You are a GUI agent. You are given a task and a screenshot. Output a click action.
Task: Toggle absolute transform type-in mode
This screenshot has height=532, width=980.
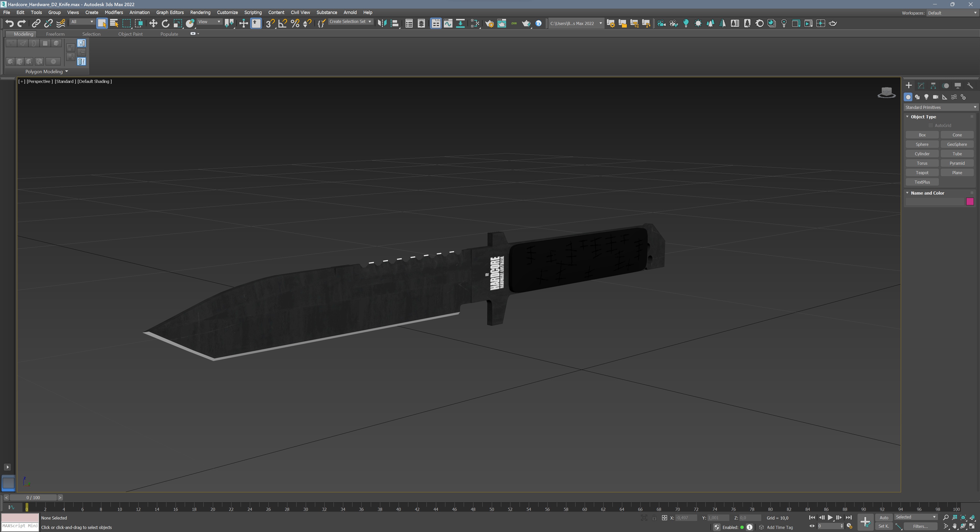[665, 517]
